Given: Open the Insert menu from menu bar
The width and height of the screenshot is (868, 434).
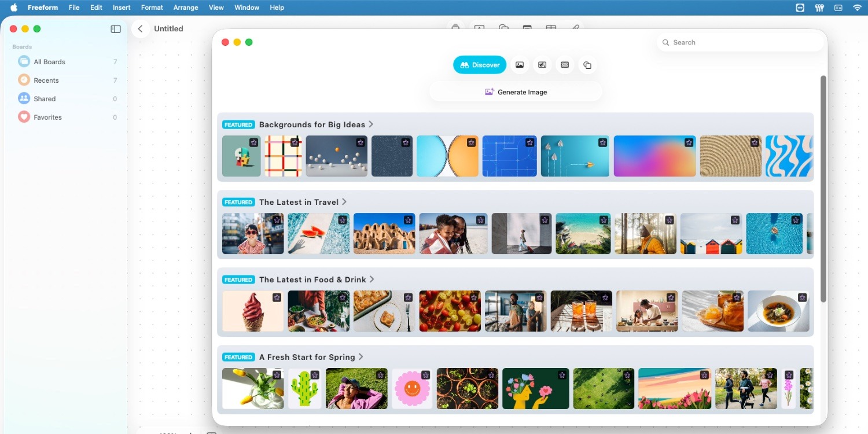Looking at the screenshot, I should [121, 8].
